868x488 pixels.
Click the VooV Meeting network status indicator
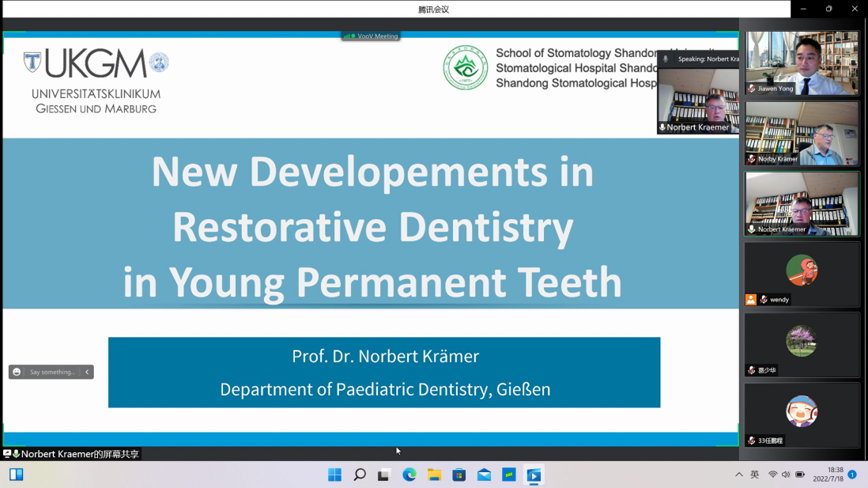point(349,36)
